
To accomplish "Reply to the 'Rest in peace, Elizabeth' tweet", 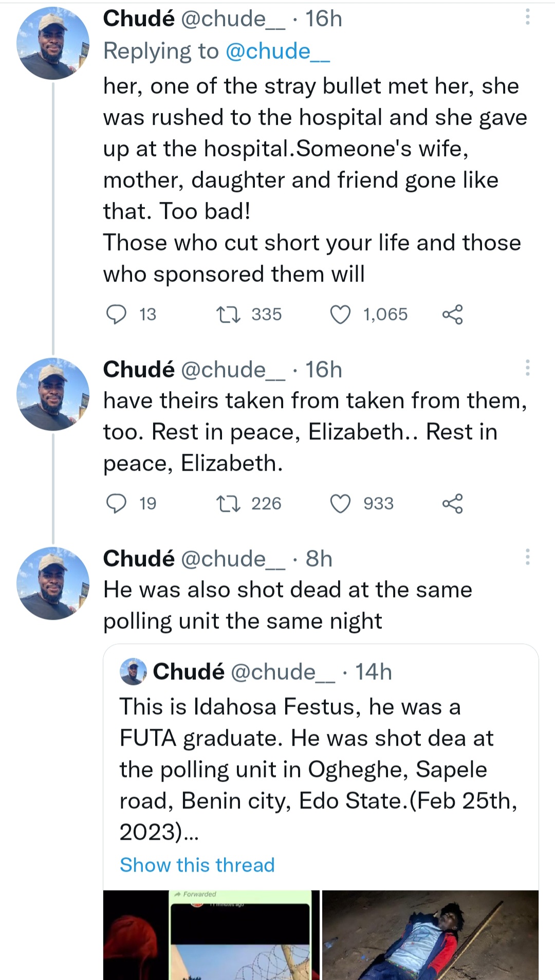I will coord(116,504).
